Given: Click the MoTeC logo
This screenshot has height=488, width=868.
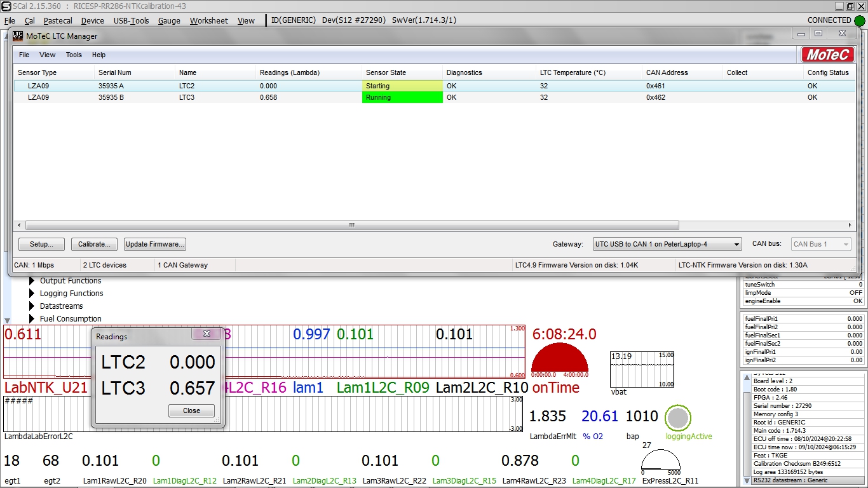Looking at the screenshot, I should [x=828, y=55].
